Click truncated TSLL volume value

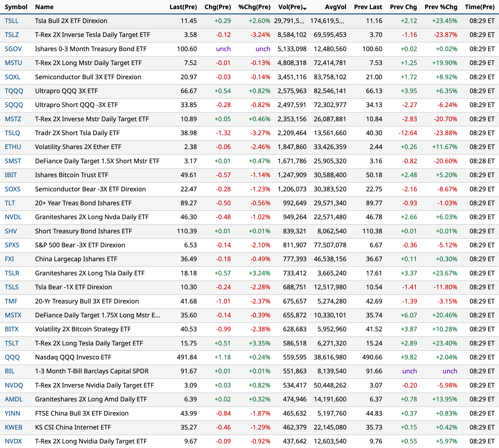(289, 21)
